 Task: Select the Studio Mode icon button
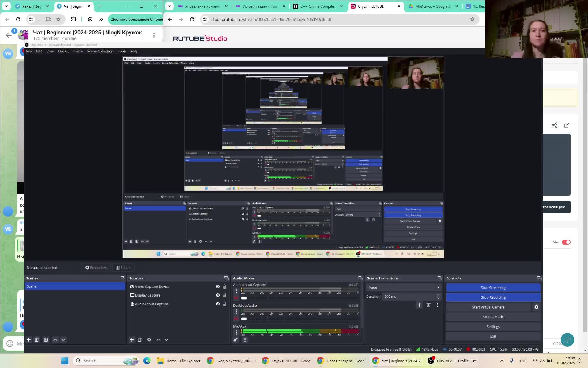493,316
